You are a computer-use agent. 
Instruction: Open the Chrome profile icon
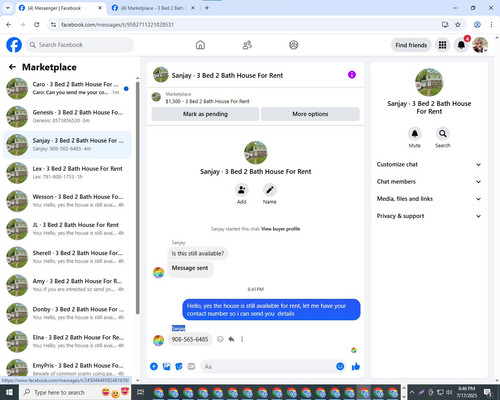(x=477, y=25)
